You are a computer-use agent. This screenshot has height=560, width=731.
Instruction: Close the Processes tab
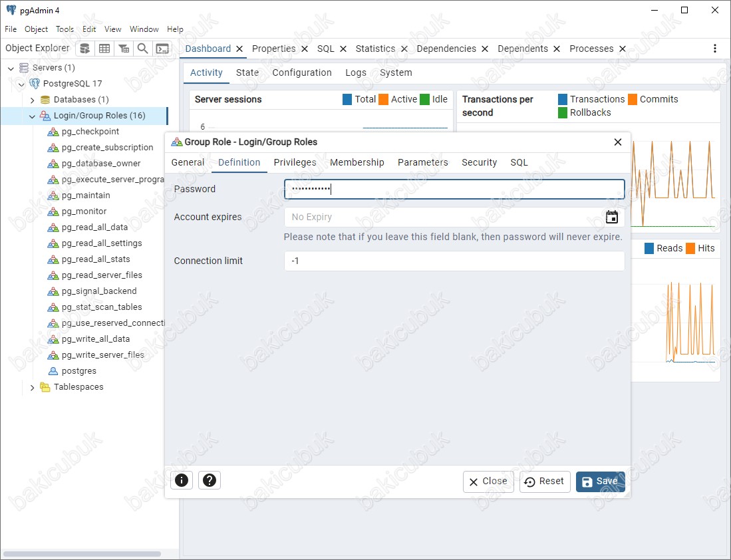pyautogui.click(x=623, y=49)
